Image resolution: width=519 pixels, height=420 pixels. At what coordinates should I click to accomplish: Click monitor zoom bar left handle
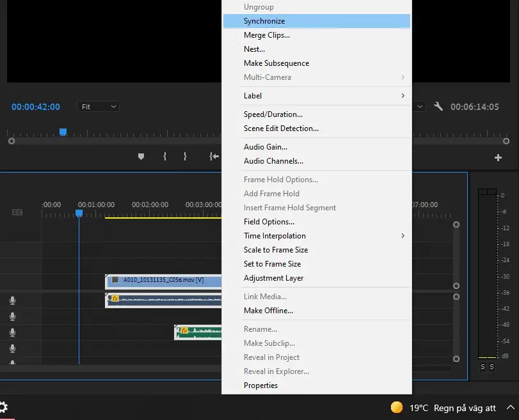12,141
